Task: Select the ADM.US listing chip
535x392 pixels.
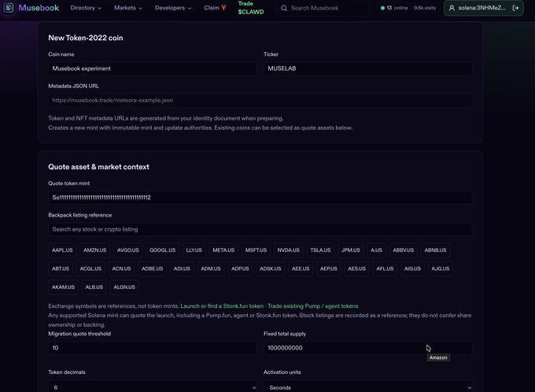Action: [x=211, y=268]
